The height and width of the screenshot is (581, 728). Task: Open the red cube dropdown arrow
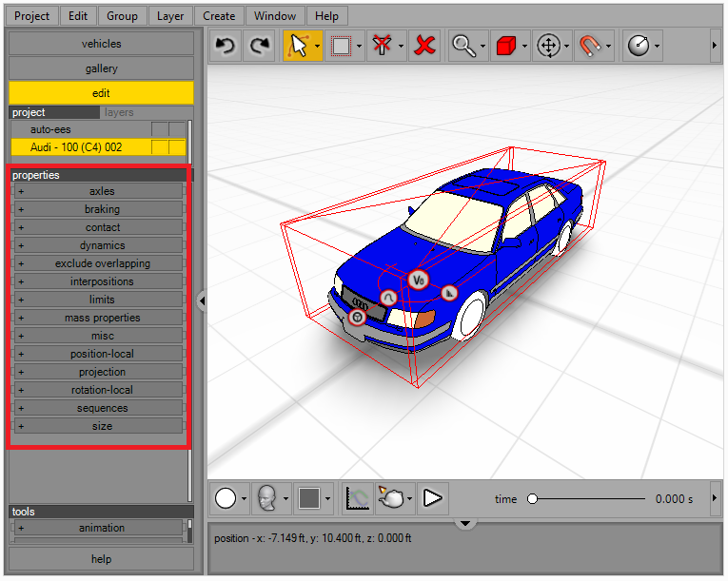click(524, 46)
